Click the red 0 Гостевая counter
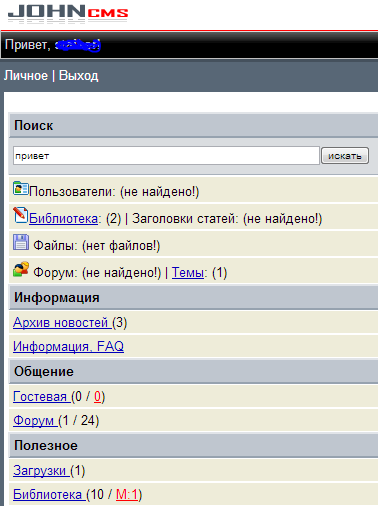 pos(97,397)
